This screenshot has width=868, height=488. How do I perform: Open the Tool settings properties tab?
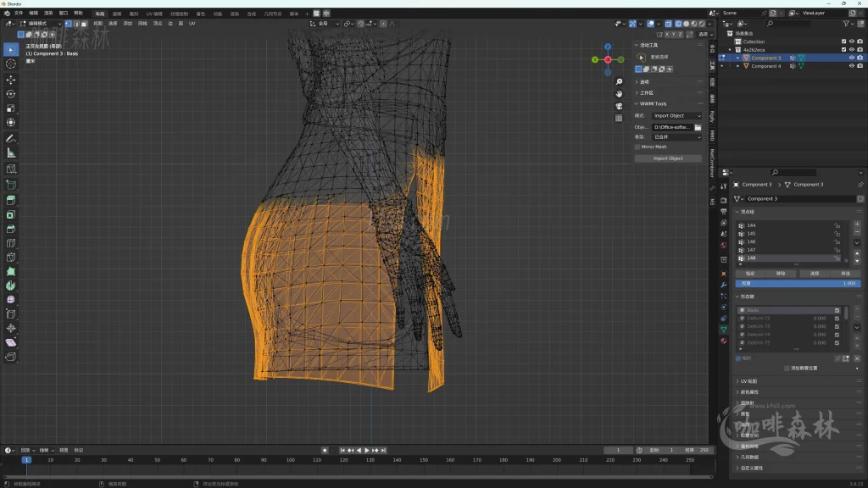click(x=724, y=186)
